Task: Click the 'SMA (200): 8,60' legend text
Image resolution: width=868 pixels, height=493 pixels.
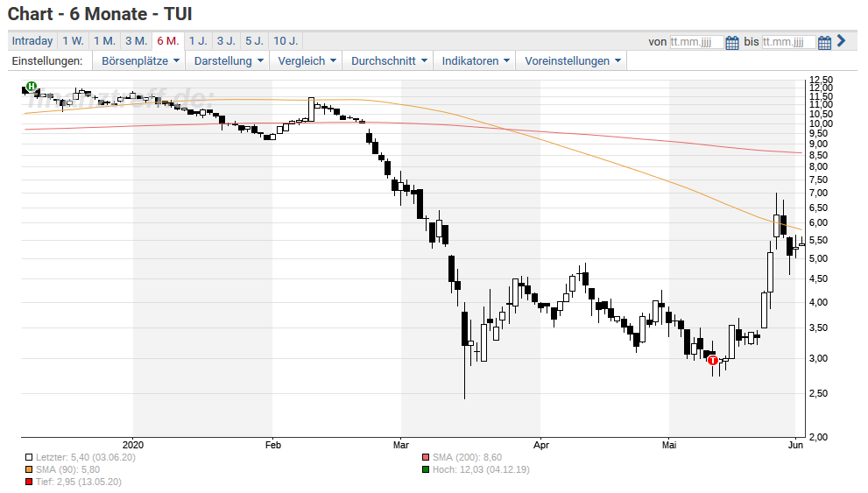Action: click(x=467, y=458)
